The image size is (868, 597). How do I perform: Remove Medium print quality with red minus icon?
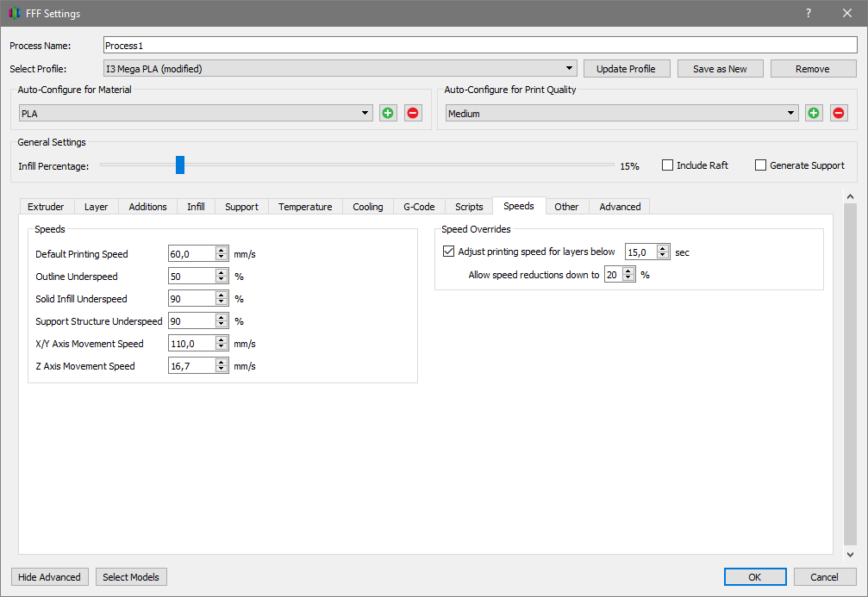coord(839,113)
